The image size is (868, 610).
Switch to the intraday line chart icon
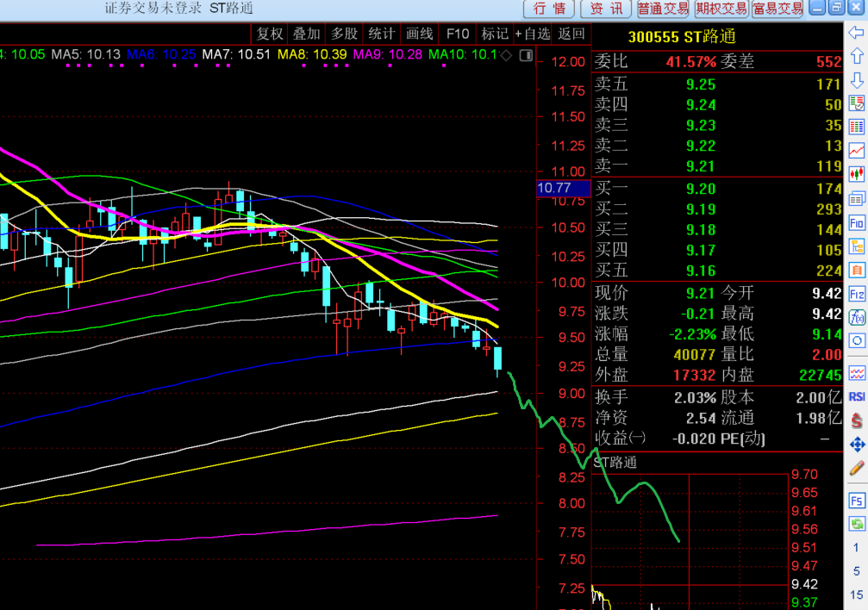857,151
